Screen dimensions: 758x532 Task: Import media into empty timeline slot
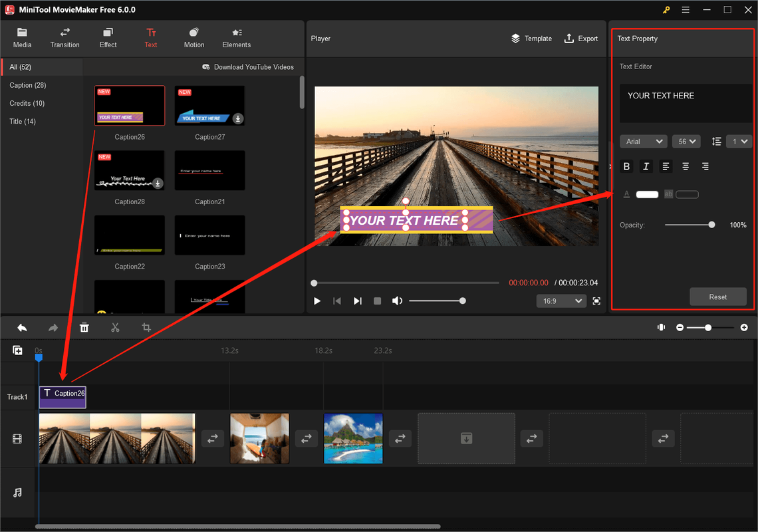coord(467,439)
